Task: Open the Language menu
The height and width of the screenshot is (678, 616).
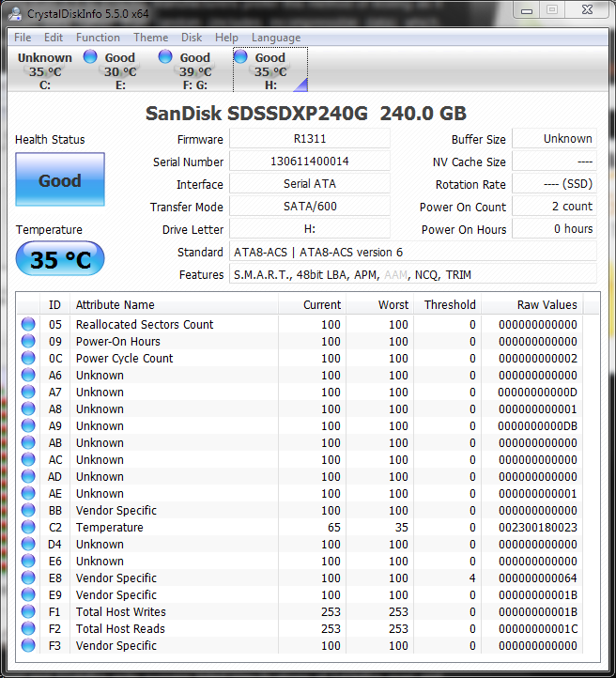Action: pyautogui.click(x=276, y=38)
